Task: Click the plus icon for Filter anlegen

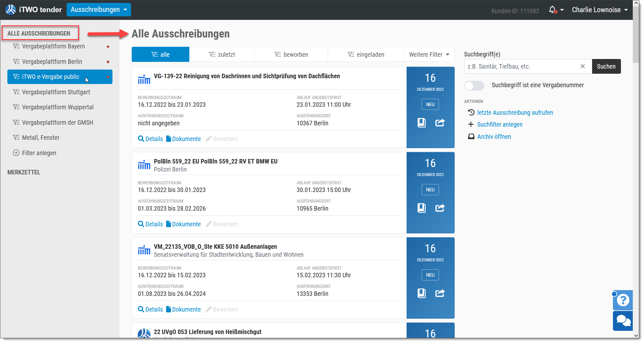Action: [16, 153]
